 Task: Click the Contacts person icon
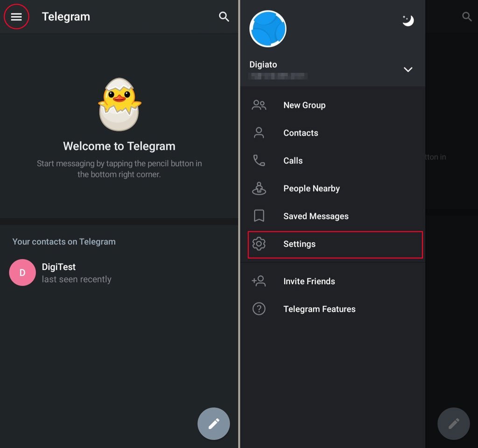click(x=259, y=133)
